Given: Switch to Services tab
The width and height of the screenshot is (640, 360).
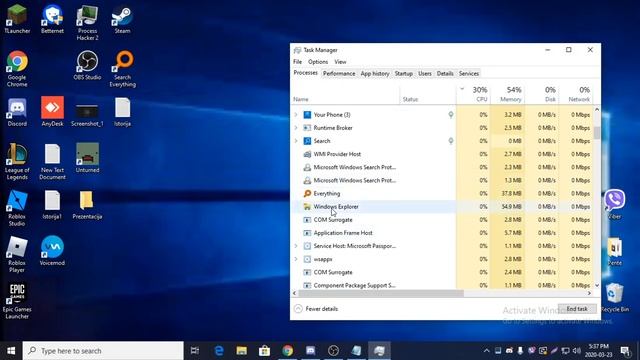Looking at the screenshot, I should [x=469, y=73].
